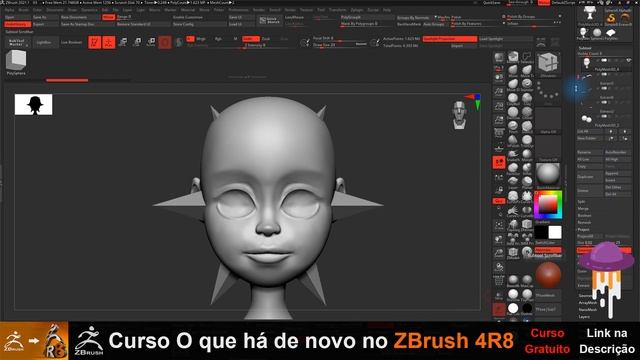Expand the NanoMesh section
The width and height of the screenshot is (640, 360).
(x=587, y=310)
